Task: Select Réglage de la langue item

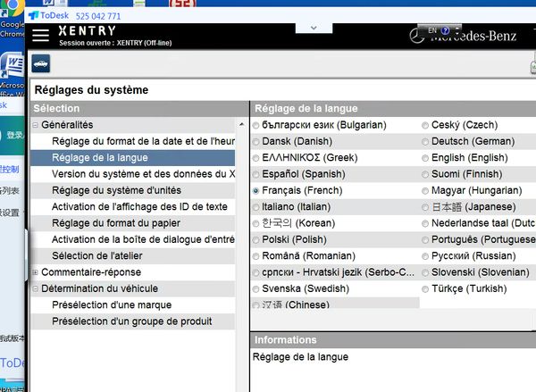Action: tap(132, 157)
